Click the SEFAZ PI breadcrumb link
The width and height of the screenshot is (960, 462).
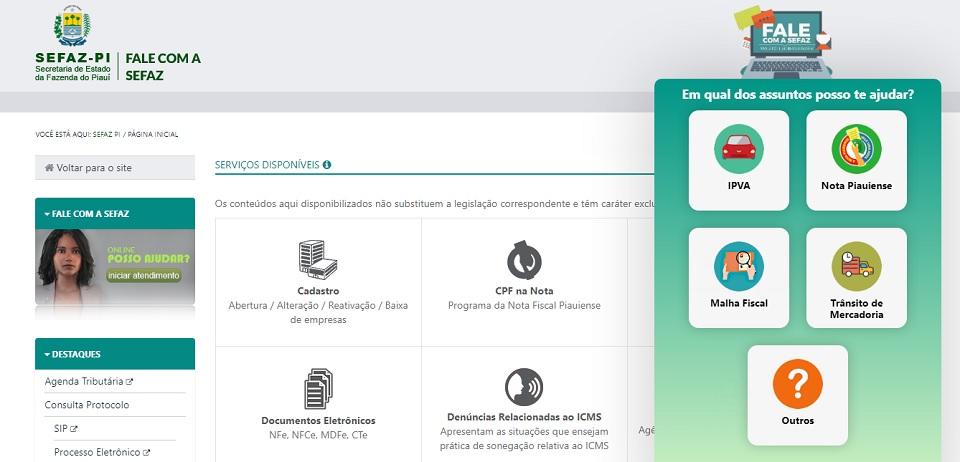(107, 135)
